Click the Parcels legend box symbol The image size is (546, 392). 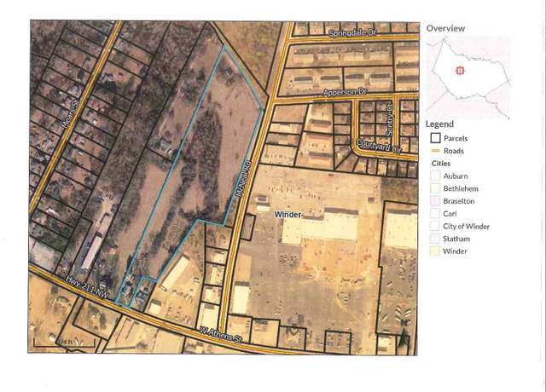pos(435,138)
